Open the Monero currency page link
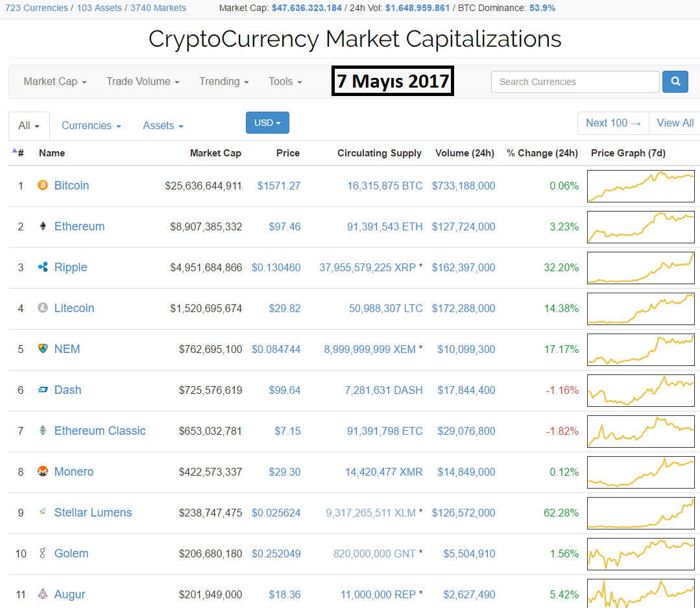This screenshot has height=608, width=700. (74, 471)
